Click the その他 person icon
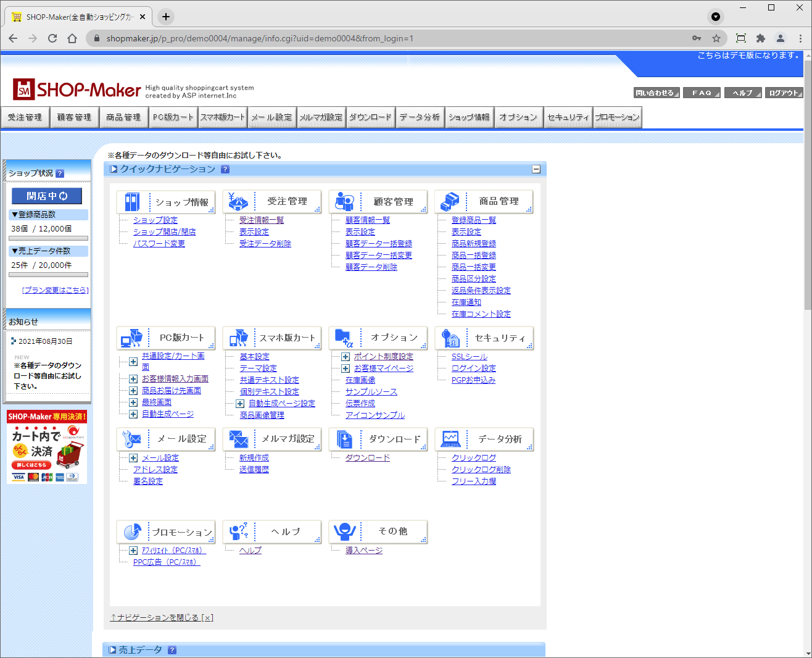 (x=344, y=531)
